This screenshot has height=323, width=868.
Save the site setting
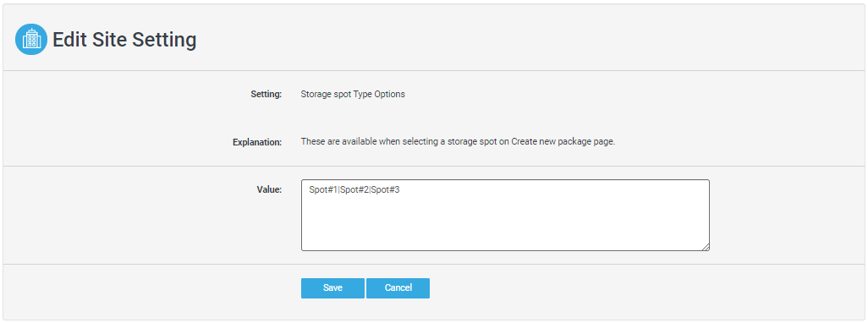332,288
